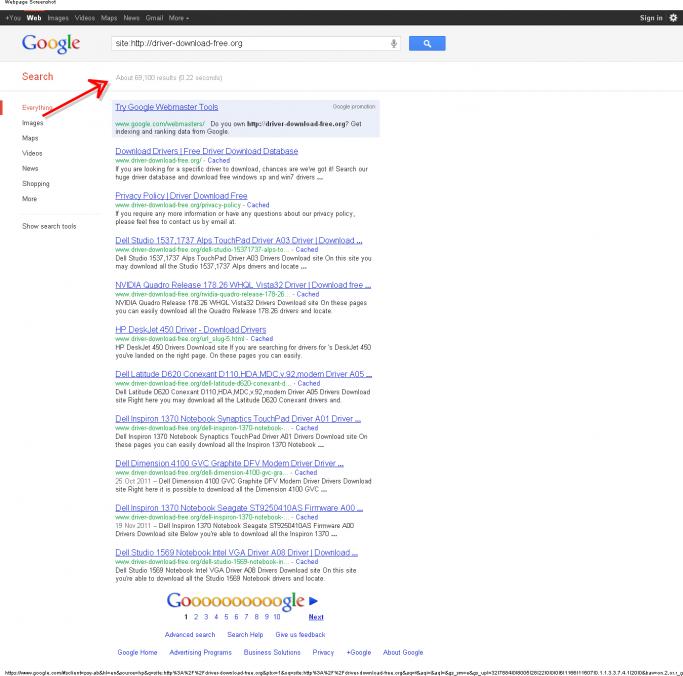The height and width of the screenshot is (676, 683).
Task: Open +You in the top bar
Action: pos(13,18)
